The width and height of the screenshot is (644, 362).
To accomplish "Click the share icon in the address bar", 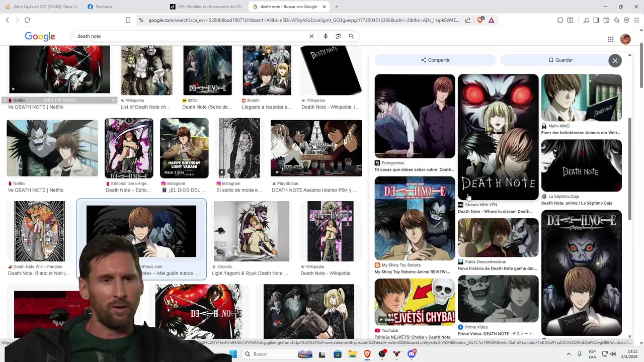I will point(468,20).
